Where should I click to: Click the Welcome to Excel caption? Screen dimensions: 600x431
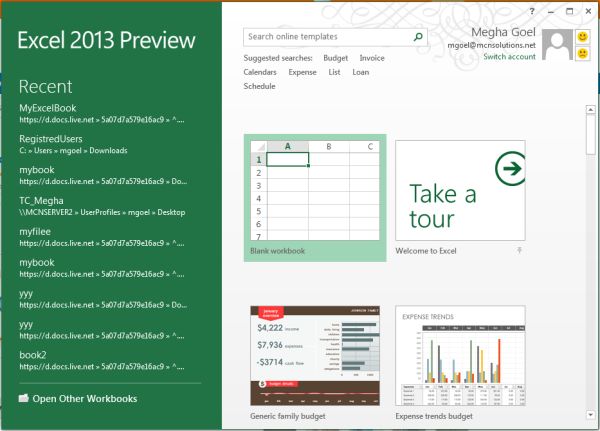point(426,251)
